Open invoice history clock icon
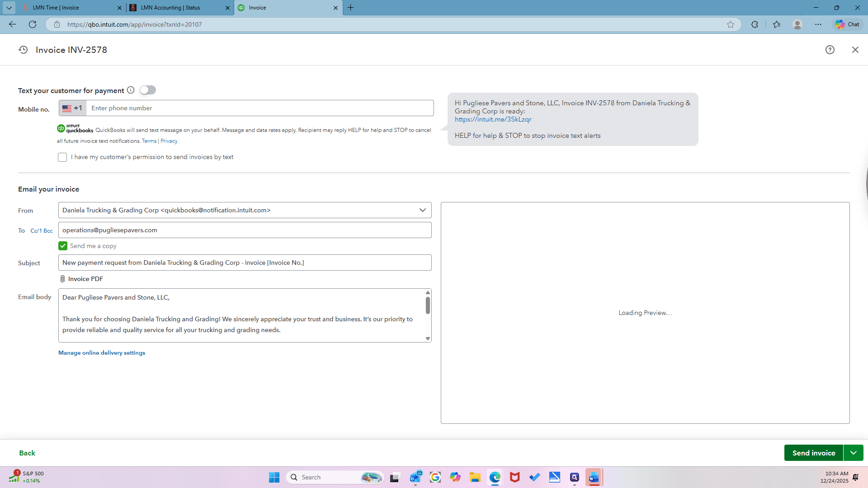 click(x=23, y=50)
